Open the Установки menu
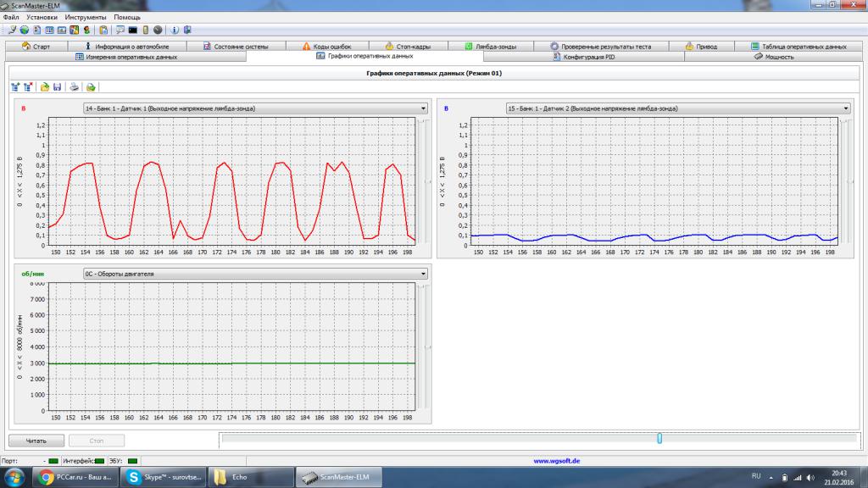Image resolution: width=868 pixels, height=488 pixels. click(42, 17)
